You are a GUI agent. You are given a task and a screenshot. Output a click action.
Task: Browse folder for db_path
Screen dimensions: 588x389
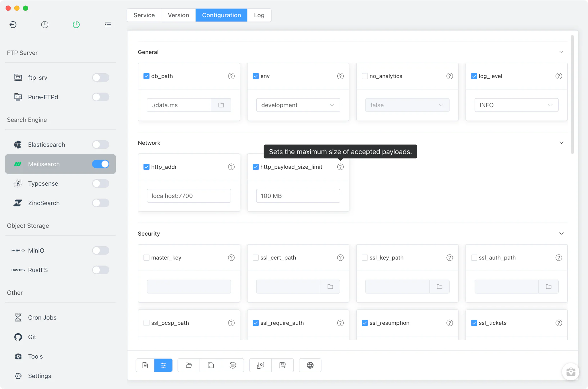221,105
